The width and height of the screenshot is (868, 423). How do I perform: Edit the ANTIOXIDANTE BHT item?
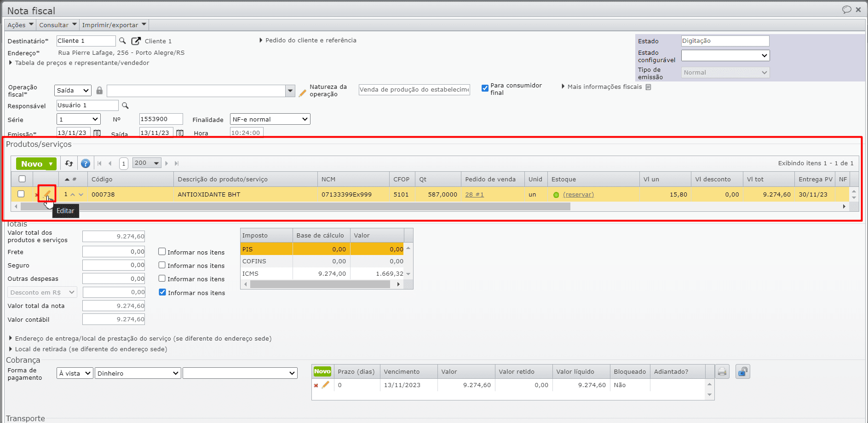pos(47,194)
